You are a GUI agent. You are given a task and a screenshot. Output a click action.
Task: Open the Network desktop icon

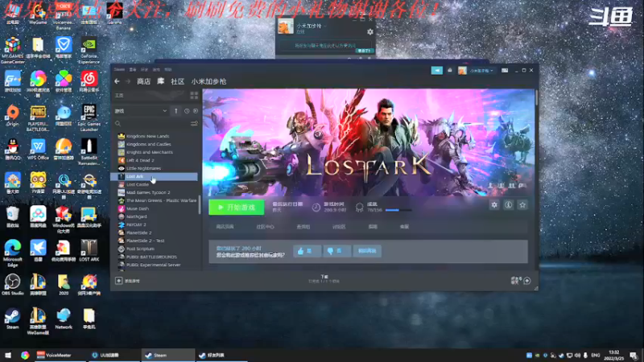tap(64, 319)
